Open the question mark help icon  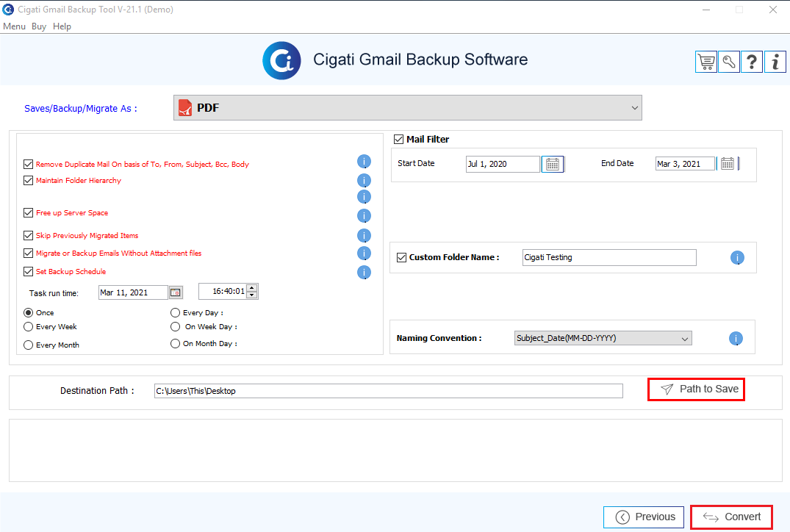click(752, 62)
